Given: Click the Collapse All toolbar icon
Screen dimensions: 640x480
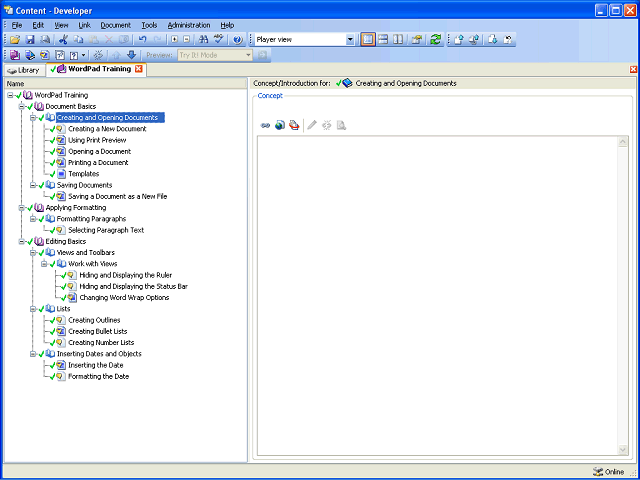Looking at the screenshot, I should (187, 40).
